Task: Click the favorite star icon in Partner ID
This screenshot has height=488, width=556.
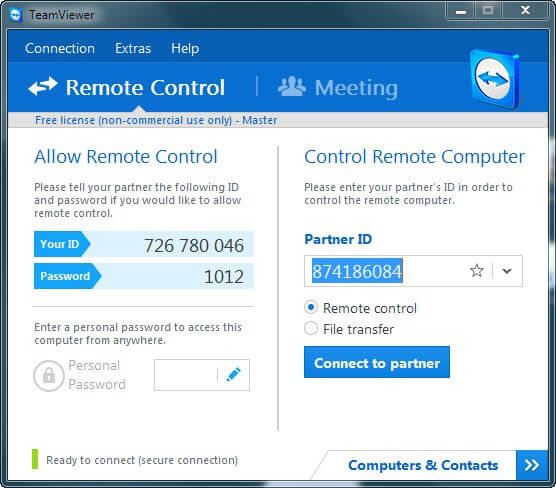Action: coord(477,271)
